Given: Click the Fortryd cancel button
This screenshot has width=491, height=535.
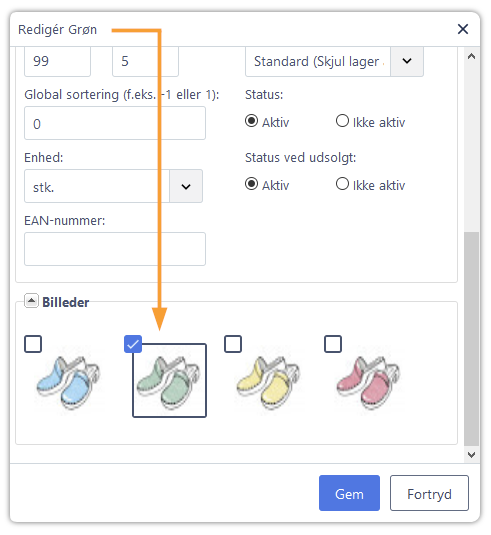Looking at the screenshot, I should click(429, 493).
